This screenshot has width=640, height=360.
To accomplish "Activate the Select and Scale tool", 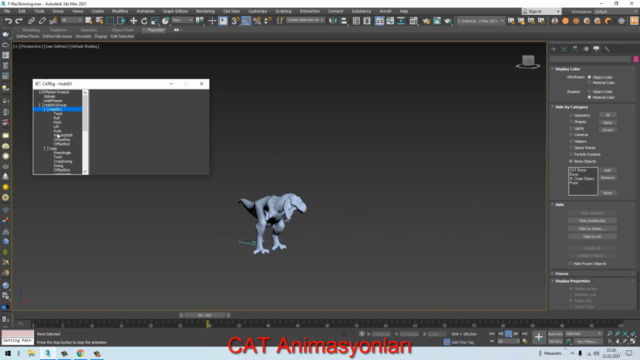I will tap(155, 21).
